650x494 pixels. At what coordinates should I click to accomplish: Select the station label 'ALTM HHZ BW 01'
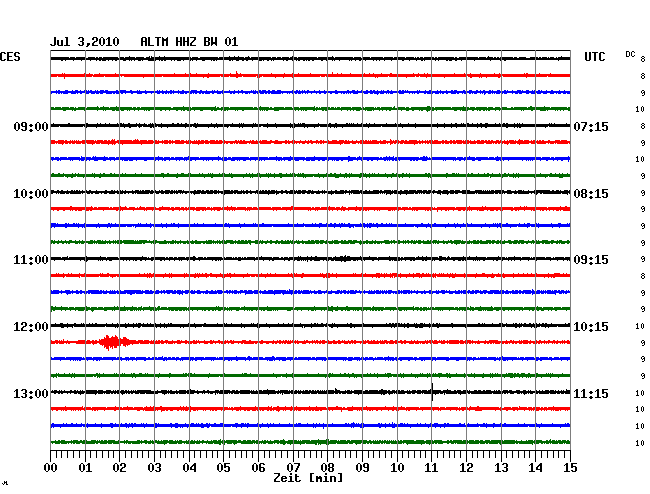[x=189, y=42]
